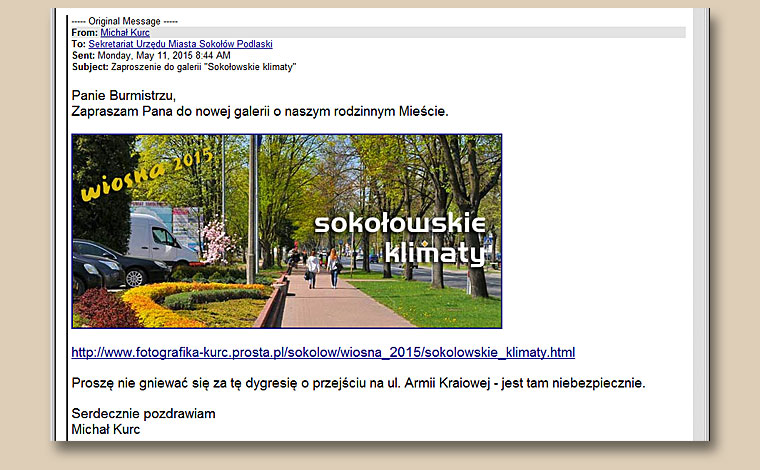The width and height of the screenshot is (760, 470).
Task: Select the signature 'Michał Kurc' at the bottom
Action: pos(106,429)
